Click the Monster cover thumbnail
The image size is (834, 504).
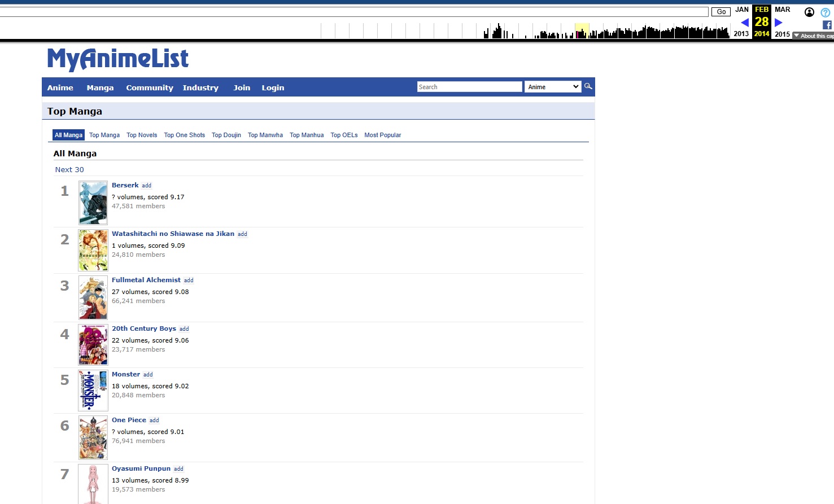click(93, 391)
